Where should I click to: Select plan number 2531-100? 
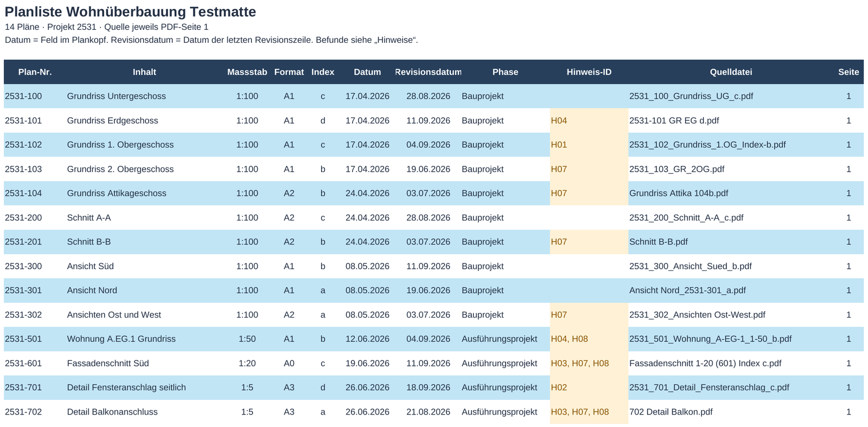coord(23,96)
